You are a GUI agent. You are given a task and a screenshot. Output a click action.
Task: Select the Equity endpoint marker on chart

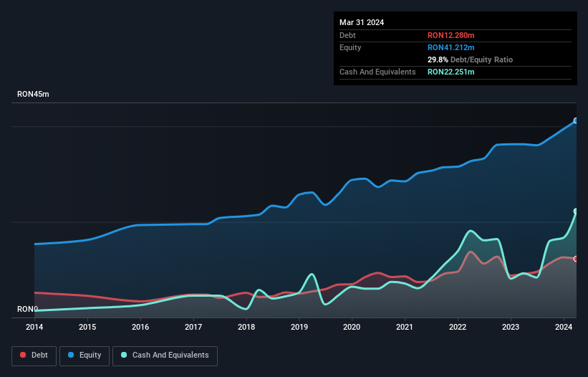click(576, 121)
